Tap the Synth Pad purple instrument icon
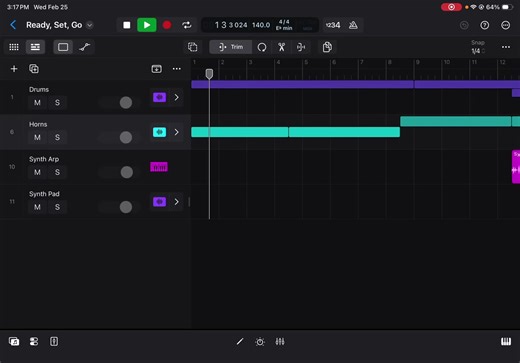This screenshot has height=363, width=520. tap(159, 202)
